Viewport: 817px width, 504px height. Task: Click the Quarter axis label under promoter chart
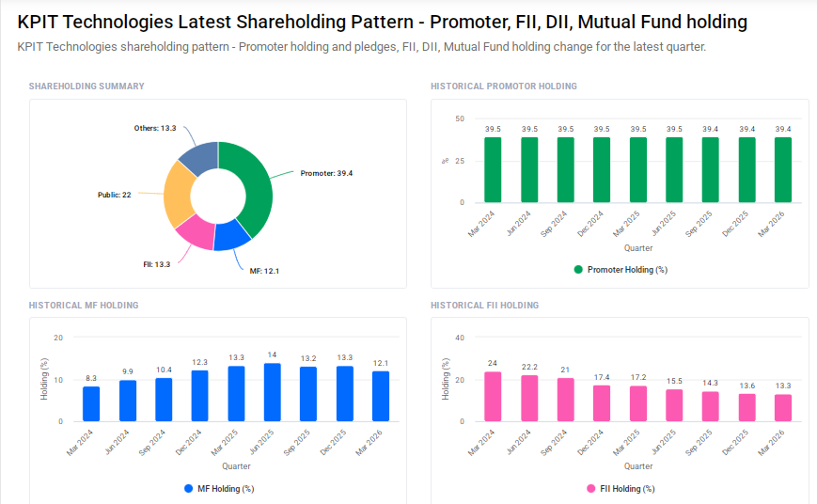pyautogui.click(x=638, y=248)
